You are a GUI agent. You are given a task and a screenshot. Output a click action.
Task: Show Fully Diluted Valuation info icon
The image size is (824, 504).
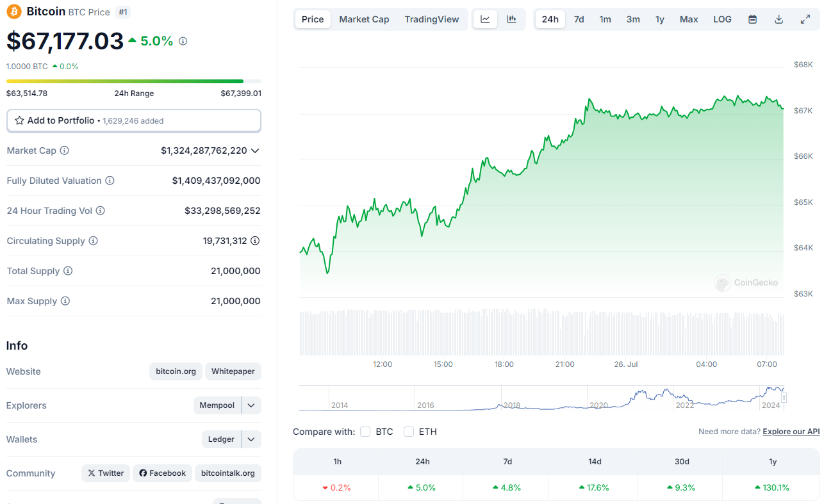pyautogui.click(x=110, y=181)
